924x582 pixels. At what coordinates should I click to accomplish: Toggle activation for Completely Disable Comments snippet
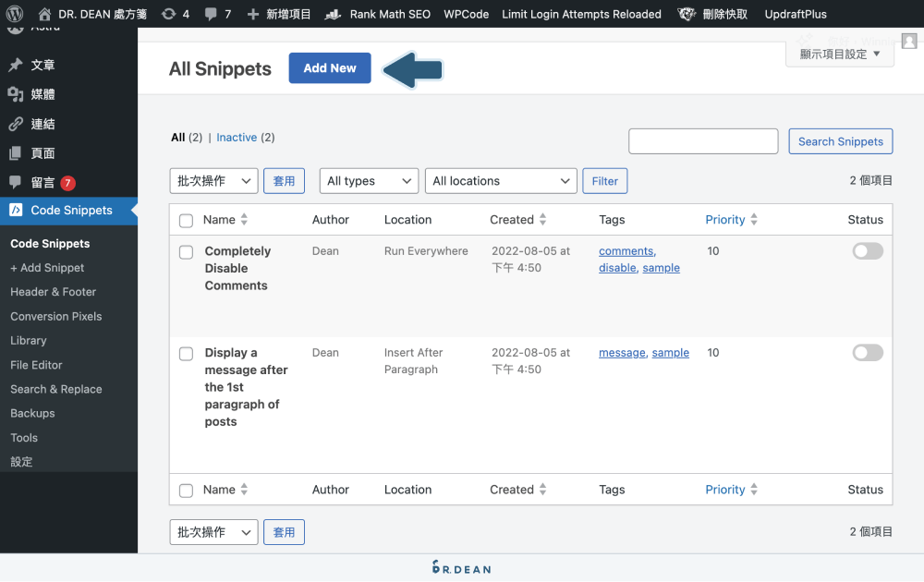[x=867, y=250]
